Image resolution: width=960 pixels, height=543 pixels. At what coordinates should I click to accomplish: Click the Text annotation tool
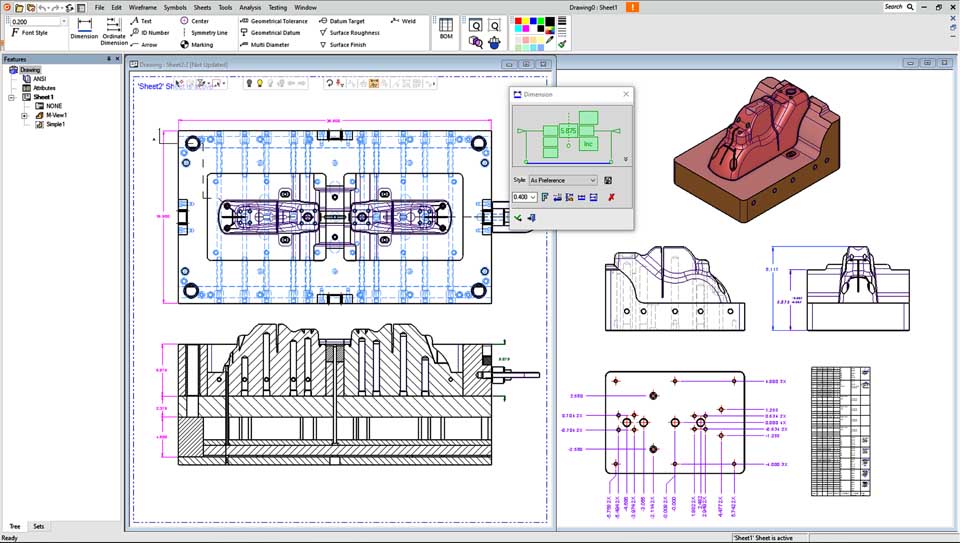click(x=141, y=21)
